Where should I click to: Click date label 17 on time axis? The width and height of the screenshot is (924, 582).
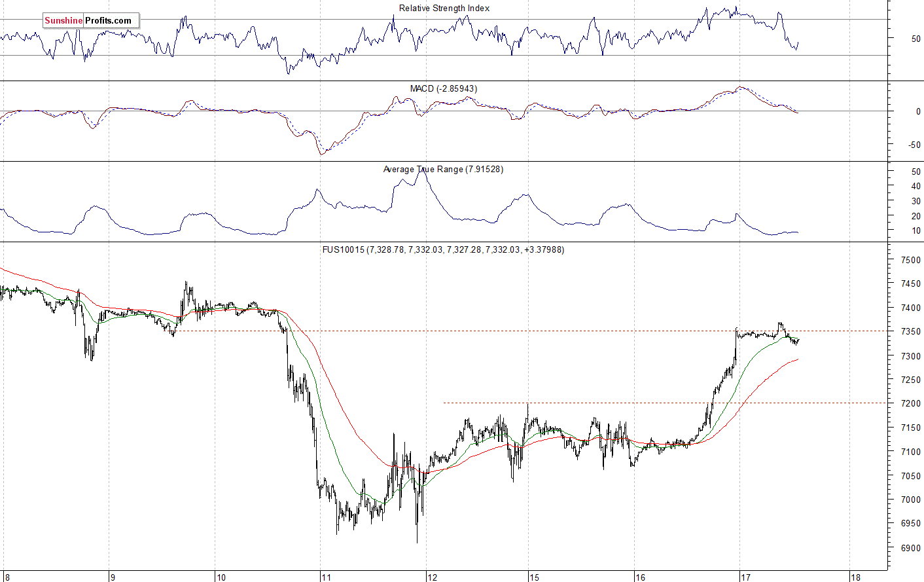745,577
